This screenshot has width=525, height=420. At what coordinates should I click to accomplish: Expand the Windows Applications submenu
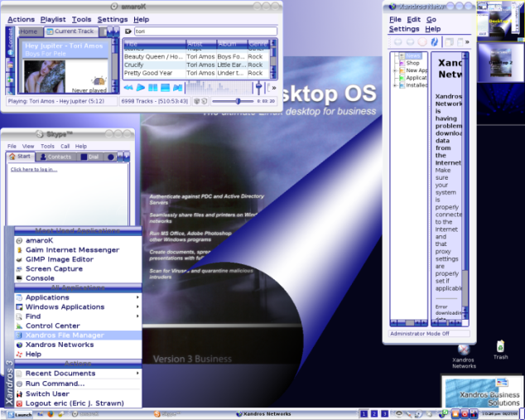pos(78,307)
